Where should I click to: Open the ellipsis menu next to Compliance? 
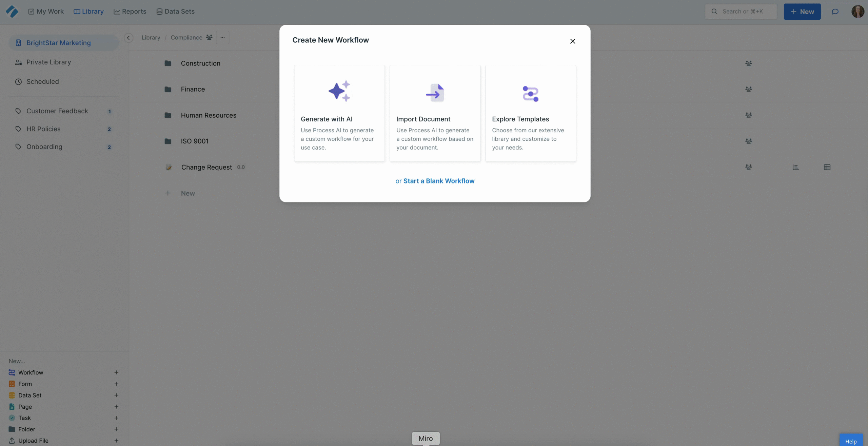(222, 37)
